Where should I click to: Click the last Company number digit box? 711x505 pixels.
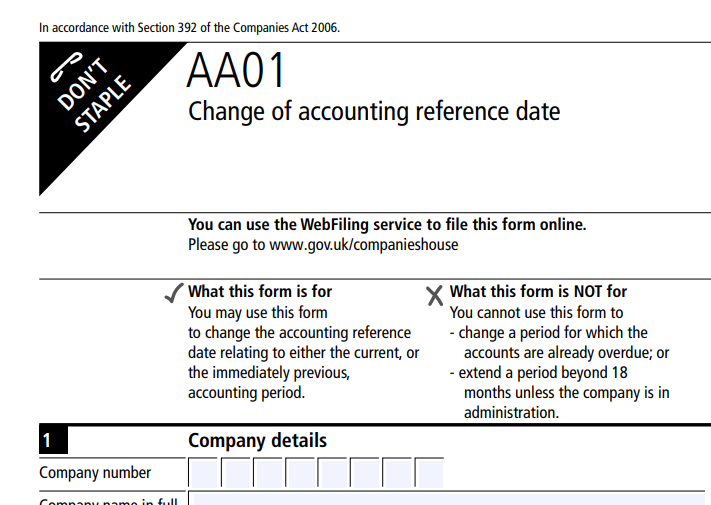pos(428,473)
